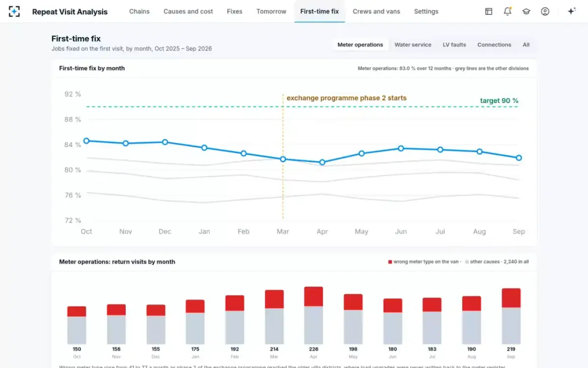Click the Jan return visits bar
Viewport: 588px width, 368px height.
coord(195,322)
